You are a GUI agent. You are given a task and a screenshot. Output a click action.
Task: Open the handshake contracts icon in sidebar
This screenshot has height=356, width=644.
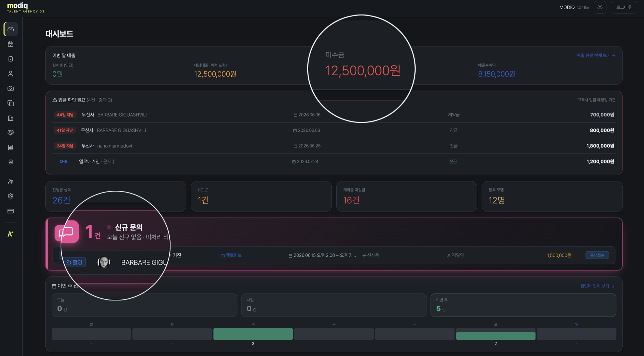(x=11, y=133)
